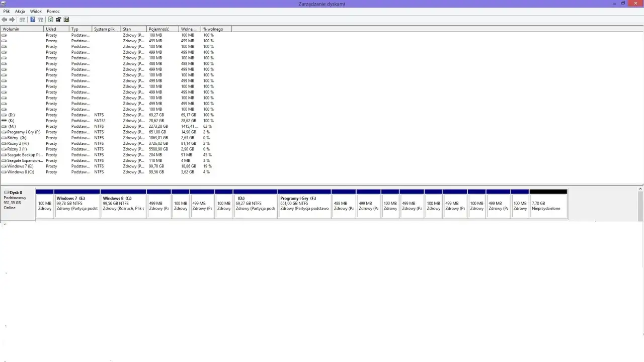The height and width of the screenshot is (362, 644).
Task: Click the Dysk 0 disk icon
Action: 7,193
